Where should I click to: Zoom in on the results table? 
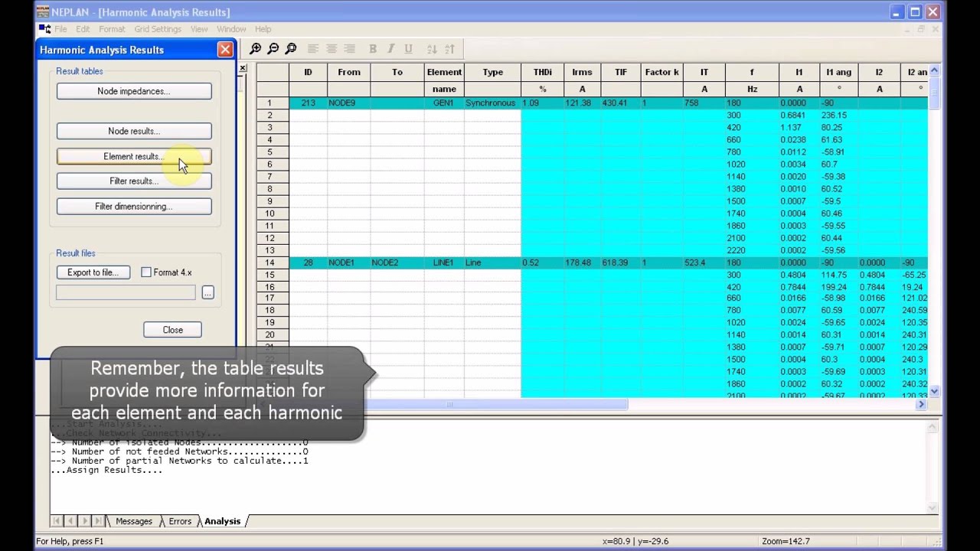click(255, 49)
